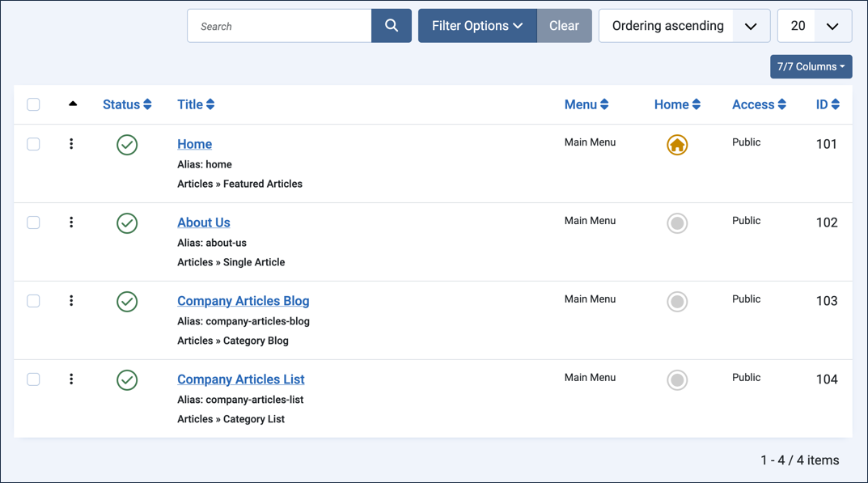Click 'Alias: home' text
This screenshot has width=868, height=483.
205,164
